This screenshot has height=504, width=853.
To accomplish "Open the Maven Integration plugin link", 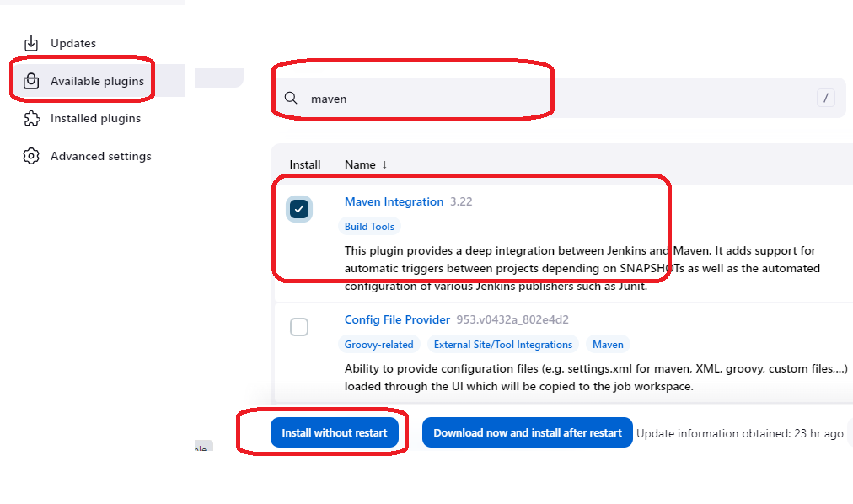I will click(x=394, y=201).
